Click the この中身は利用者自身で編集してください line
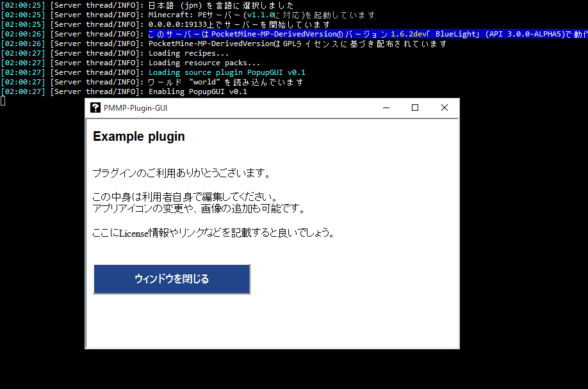Screen dimensions: 588x389 tap(185, 196)
